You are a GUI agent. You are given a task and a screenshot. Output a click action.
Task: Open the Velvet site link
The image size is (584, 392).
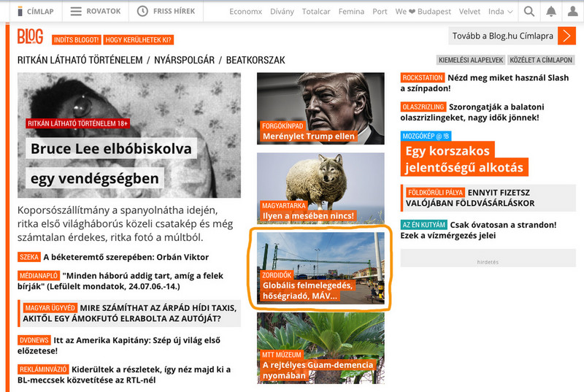[469, 12]
